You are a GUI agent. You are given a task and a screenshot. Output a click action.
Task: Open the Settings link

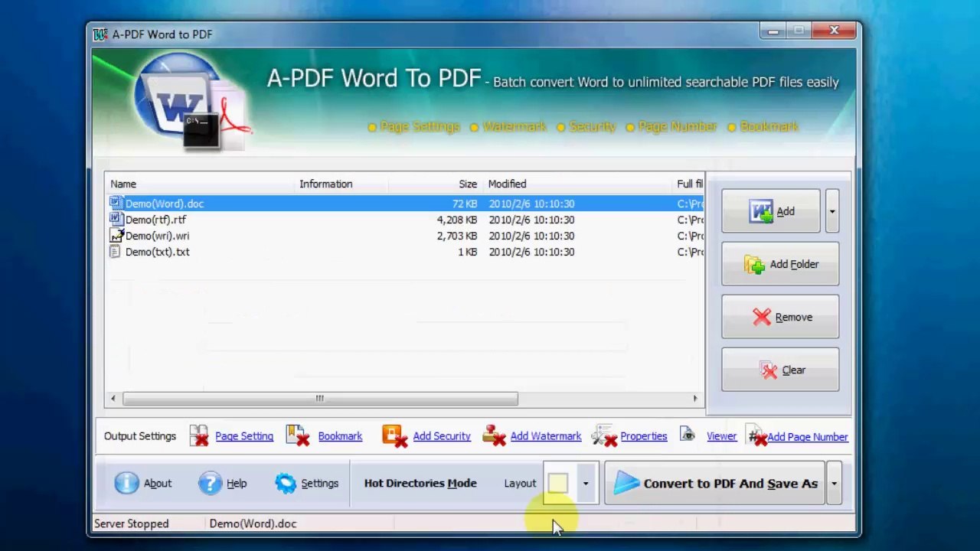(x=319, y=484)
